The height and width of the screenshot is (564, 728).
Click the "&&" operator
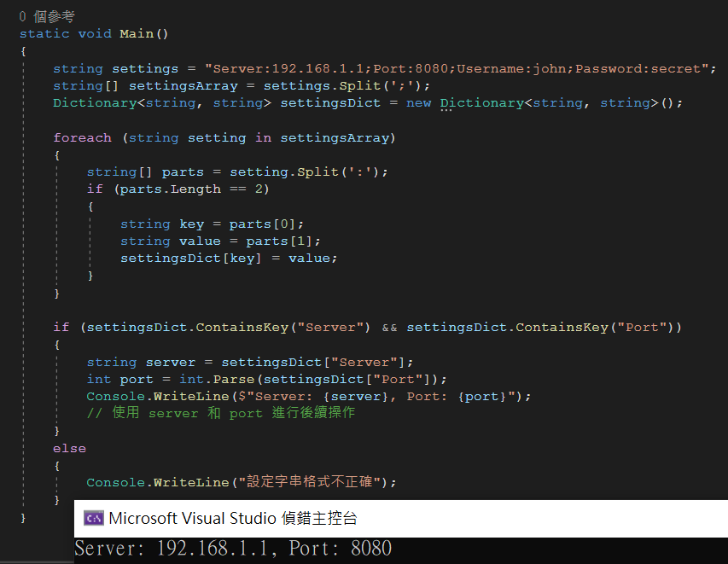pos(389,328)
